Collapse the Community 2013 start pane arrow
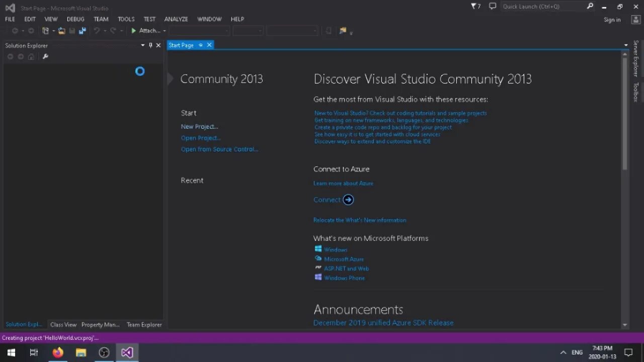The image size is (644, 362). click(x=170, y=79)
